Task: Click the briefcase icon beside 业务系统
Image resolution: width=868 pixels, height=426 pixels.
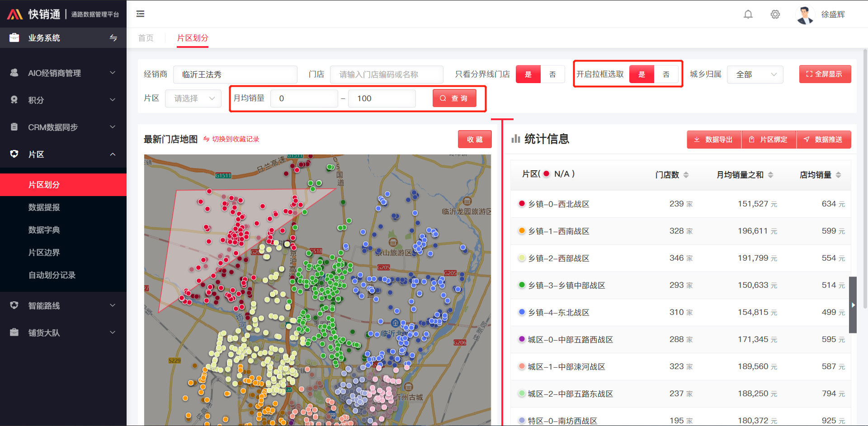Action: click(14, 37)
